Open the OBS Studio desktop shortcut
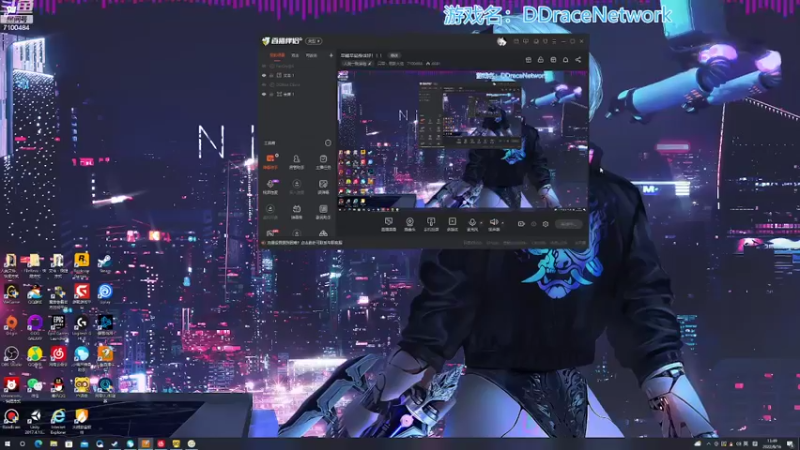Image resolution: width=800 pixels, height=450 pixels. 11,357
